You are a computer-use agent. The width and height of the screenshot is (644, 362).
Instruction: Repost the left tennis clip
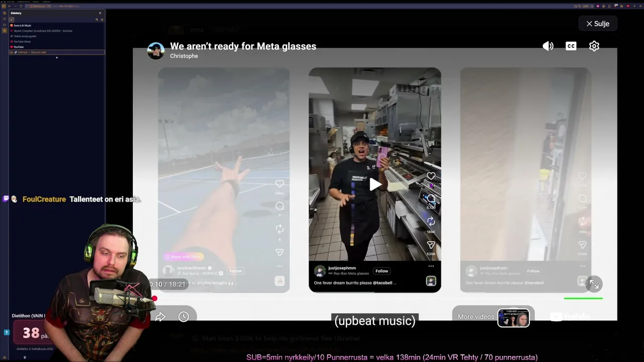280,229
